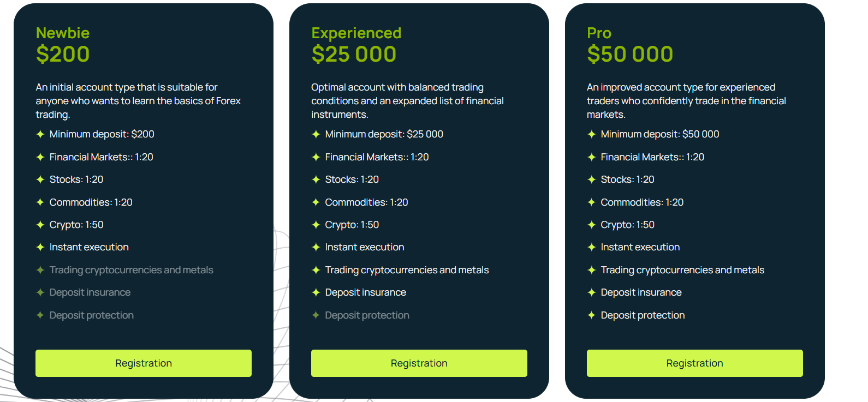Click Registration button on Newbie plan
The image size is (868, 402).
point(144,363)
